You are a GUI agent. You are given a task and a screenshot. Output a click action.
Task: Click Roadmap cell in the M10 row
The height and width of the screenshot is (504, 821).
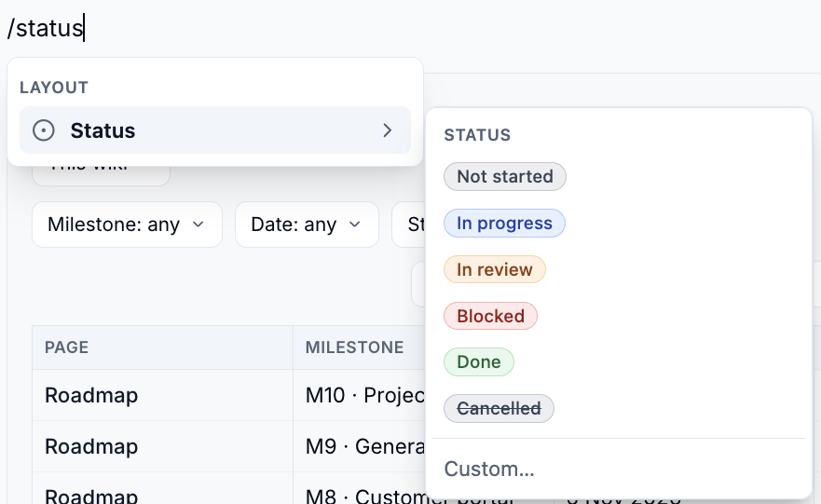pos(162,396)
